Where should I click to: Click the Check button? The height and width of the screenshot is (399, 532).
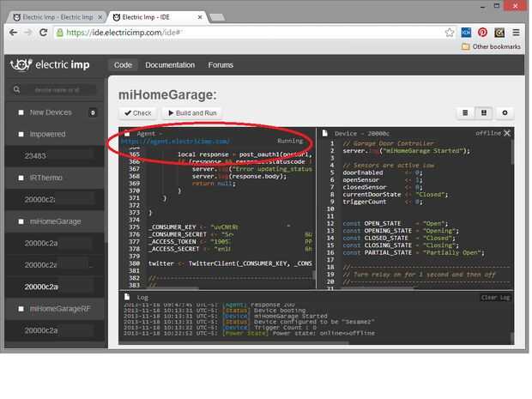[138, 113]
